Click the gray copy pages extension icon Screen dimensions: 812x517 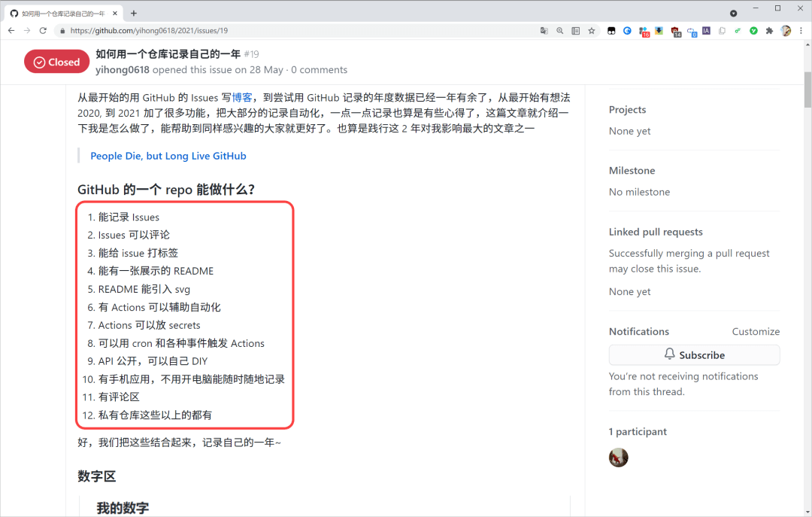(x=722, y=31)
